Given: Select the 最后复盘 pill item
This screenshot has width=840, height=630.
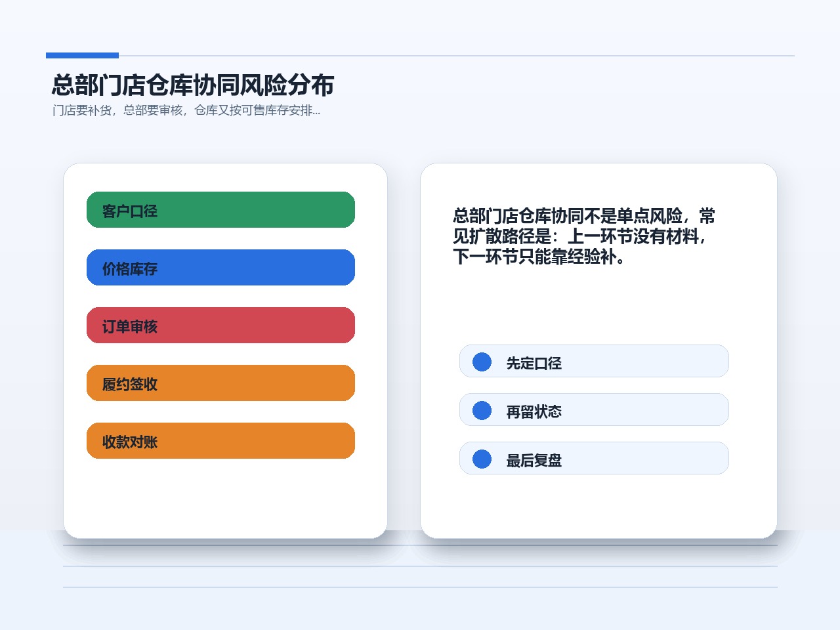Looking at the screenshot, I should click(594, 458).
